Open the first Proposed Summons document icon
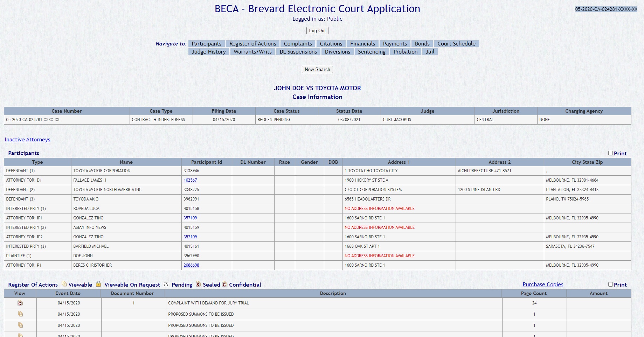The width and height of the screenshot is (644, 337). pos(20,314)
